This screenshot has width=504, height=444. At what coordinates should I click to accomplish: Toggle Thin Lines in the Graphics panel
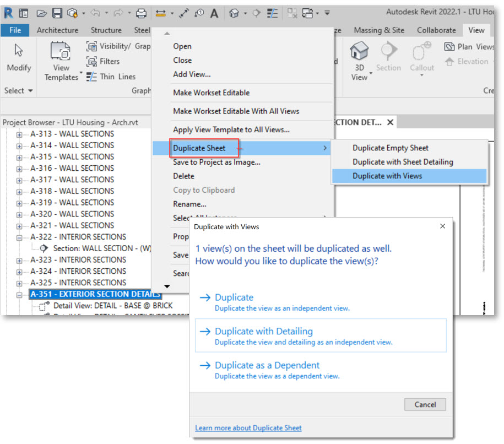coord(111,77)
